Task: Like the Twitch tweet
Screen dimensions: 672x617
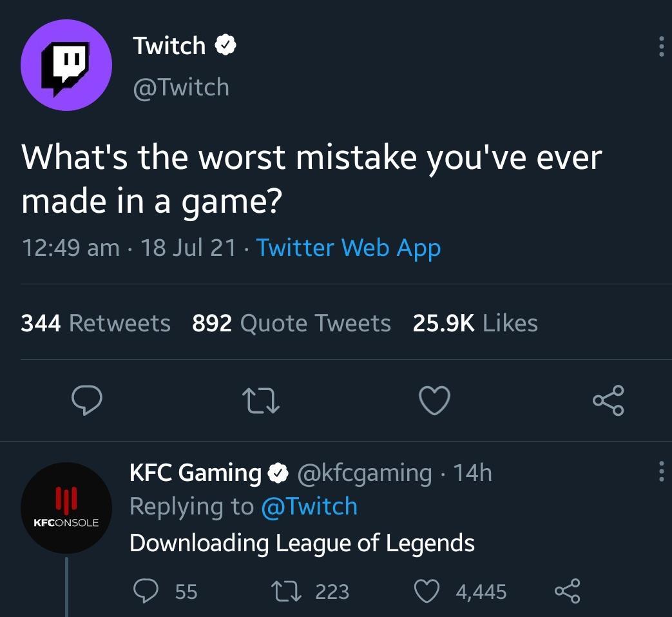Action: click(434, 401)
